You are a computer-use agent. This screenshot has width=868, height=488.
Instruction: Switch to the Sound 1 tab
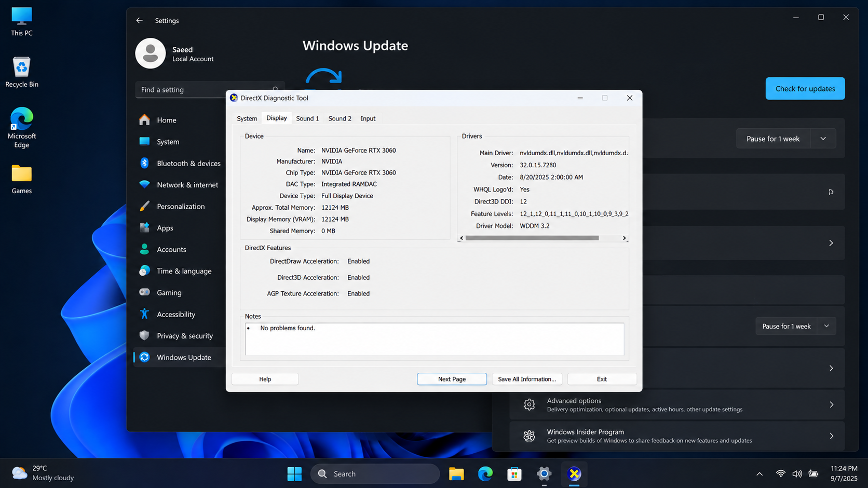click(307, 118)
